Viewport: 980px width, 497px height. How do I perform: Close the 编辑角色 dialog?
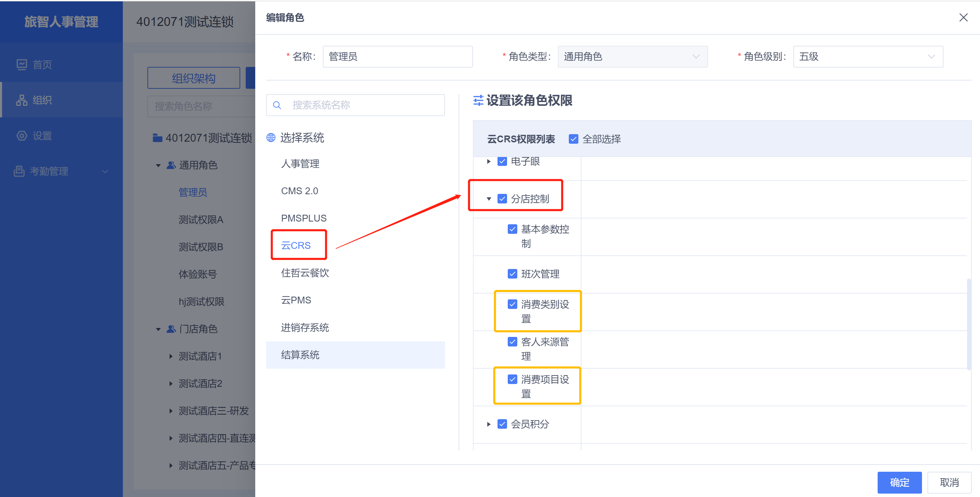click(963, 17)
